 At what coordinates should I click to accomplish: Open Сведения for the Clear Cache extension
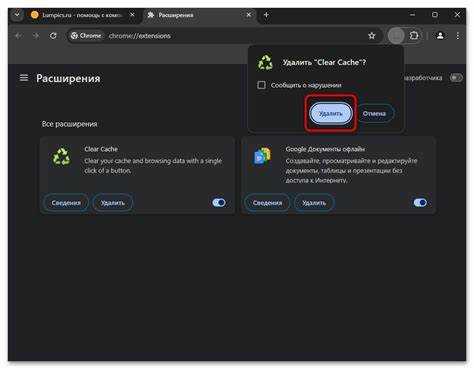66,203
